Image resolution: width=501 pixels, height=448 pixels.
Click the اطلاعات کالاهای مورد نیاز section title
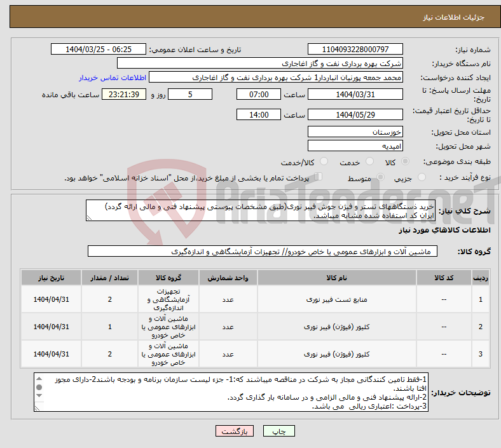click(x=444, y=230)
